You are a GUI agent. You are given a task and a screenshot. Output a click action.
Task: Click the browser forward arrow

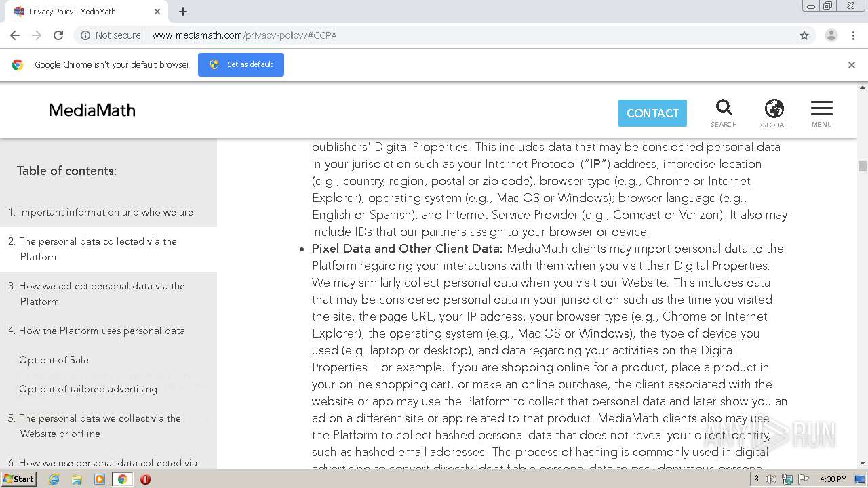[37, 35]
